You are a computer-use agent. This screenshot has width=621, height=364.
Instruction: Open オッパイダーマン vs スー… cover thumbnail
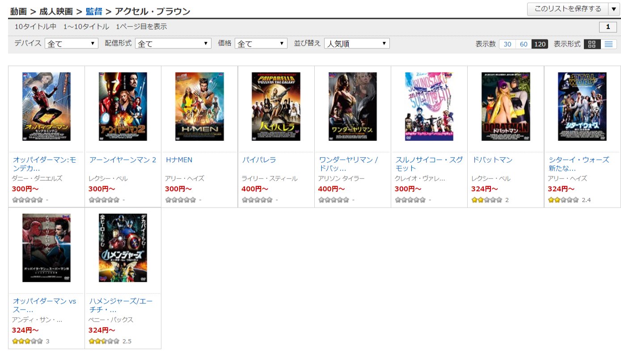46,248
